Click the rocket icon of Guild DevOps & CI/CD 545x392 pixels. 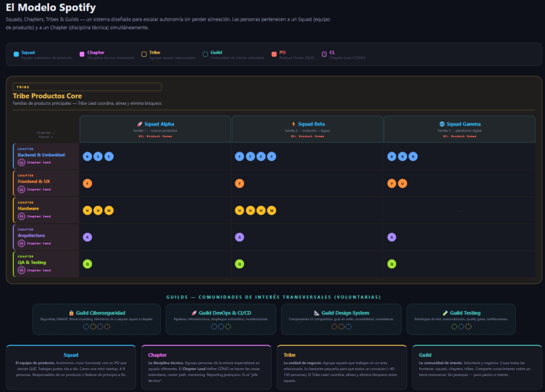click(194, 313)
